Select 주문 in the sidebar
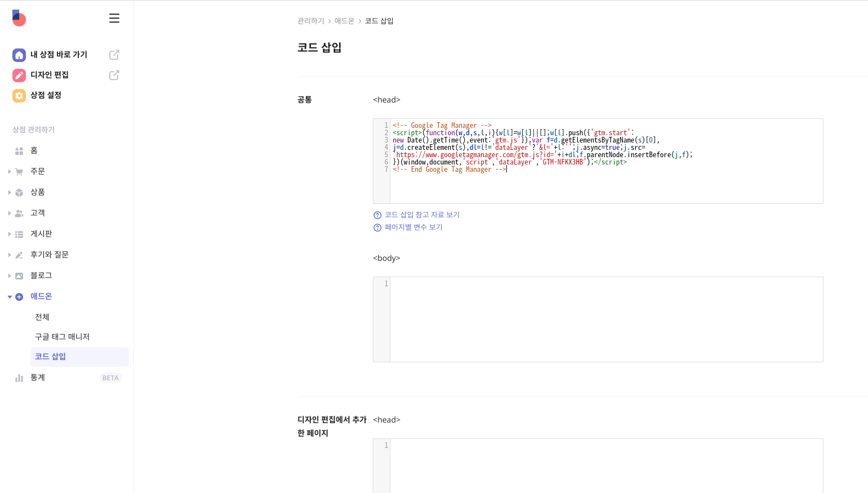The width and height of the screenshot is (868, 493). [38, 171]
